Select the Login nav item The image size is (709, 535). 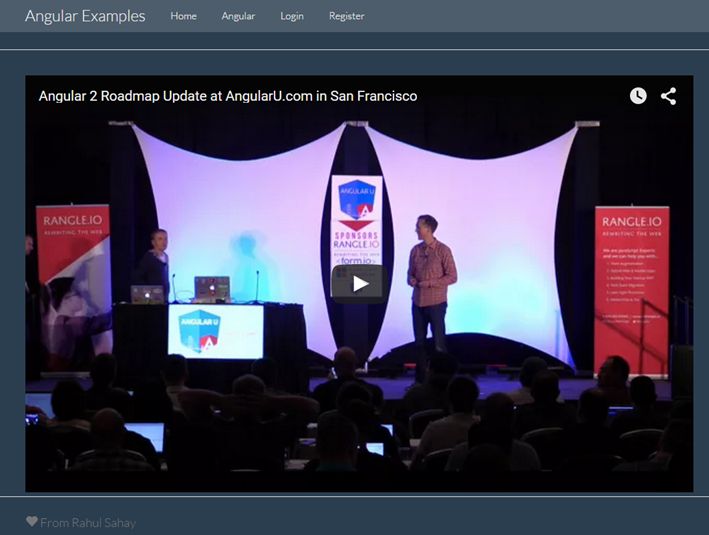click(292, 16)
